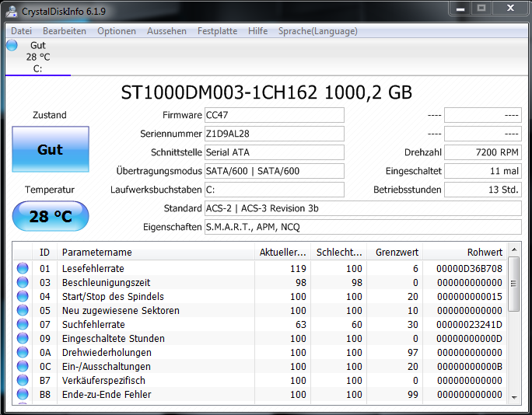The height and width of the screenshot is (415, 532).
Task: Click status orb beside Ende-zu-Ende Fehler
Action: coord(23,394)
